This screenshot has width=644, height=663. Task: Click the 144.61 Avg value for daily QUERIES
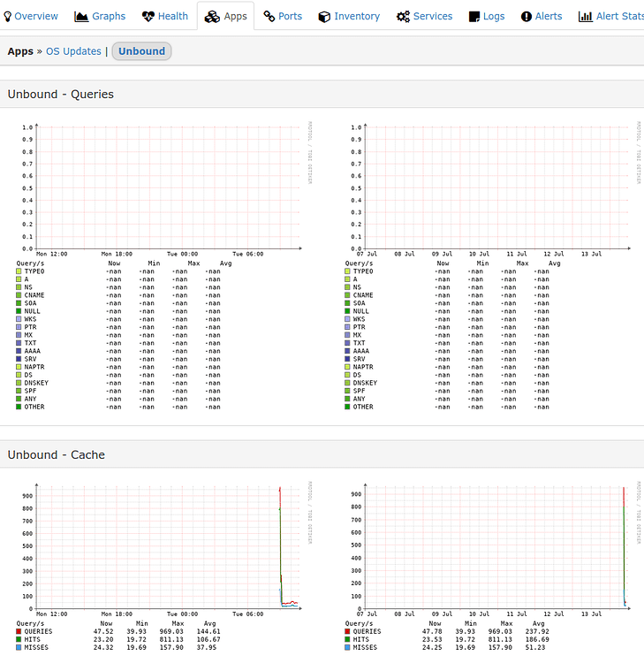(208, 631)
